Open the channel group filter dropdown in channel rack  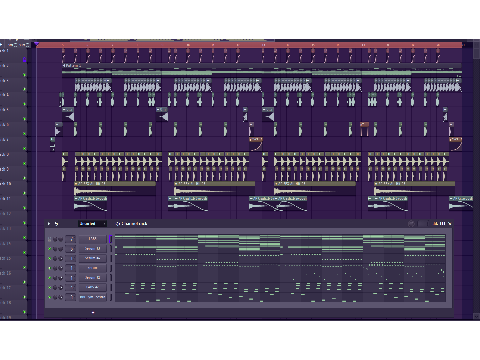[92, 224]
